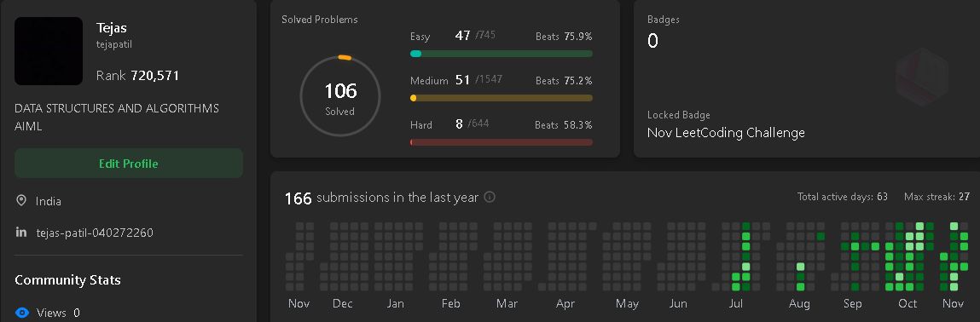980x322 pixels.
Task: Click the Rank 720,571 text
Action: pos(137,76)
